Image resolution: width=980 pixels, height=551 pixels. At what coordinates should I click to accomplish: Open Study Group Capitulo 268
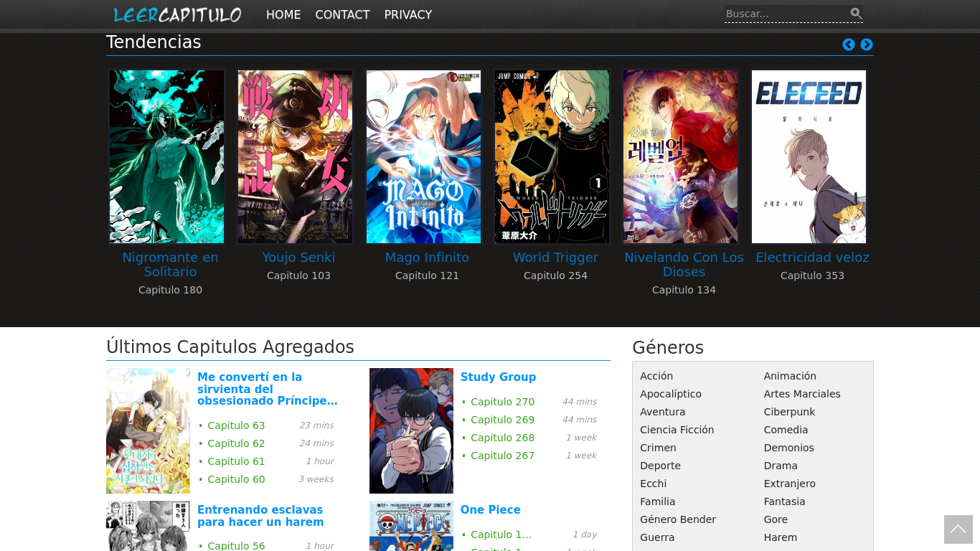[502, 438]
